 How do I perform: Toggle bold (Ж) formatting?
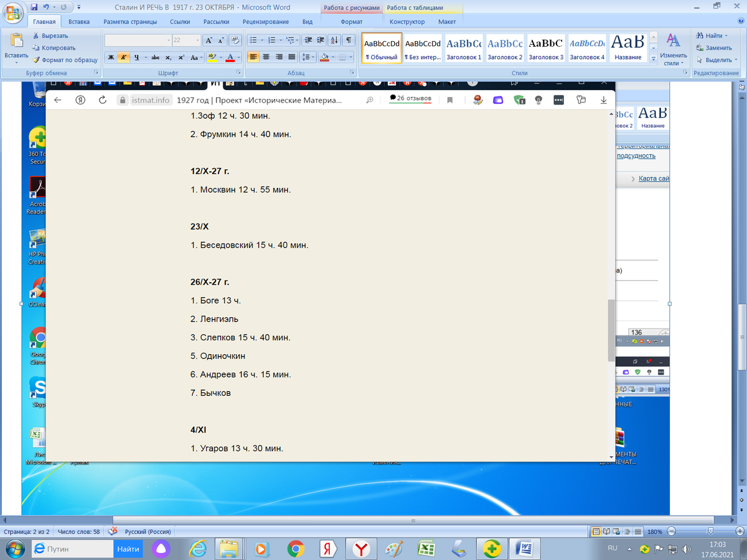click(110, 57)
